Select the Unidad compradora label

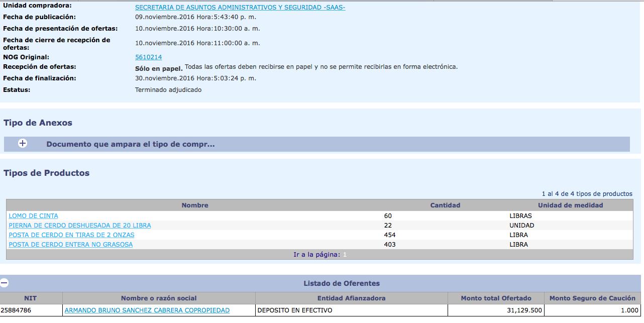[37, 6]
